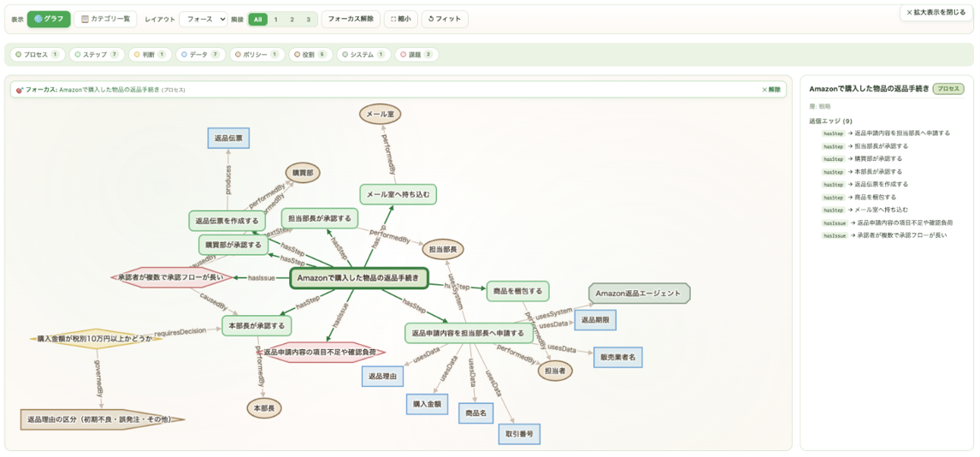Image resolution: width=980 pixels, height=457 pixels.
Task: Select the 販売業者名 data node
Action: point(617,357)
